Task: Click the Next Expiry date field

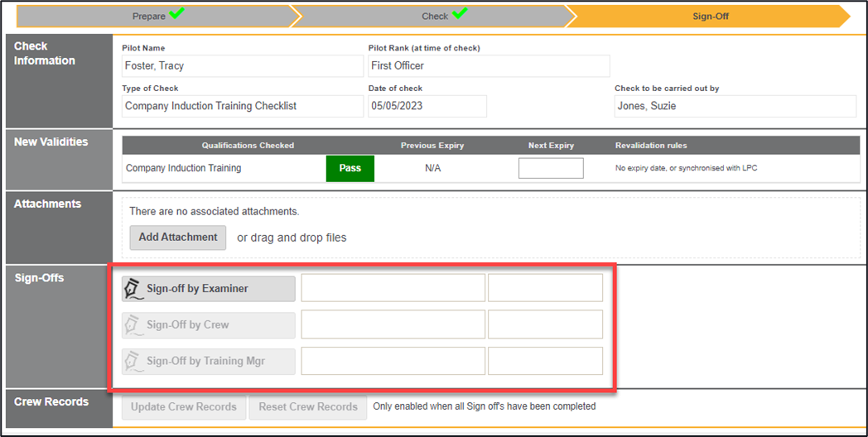Action: click(551, 168)
